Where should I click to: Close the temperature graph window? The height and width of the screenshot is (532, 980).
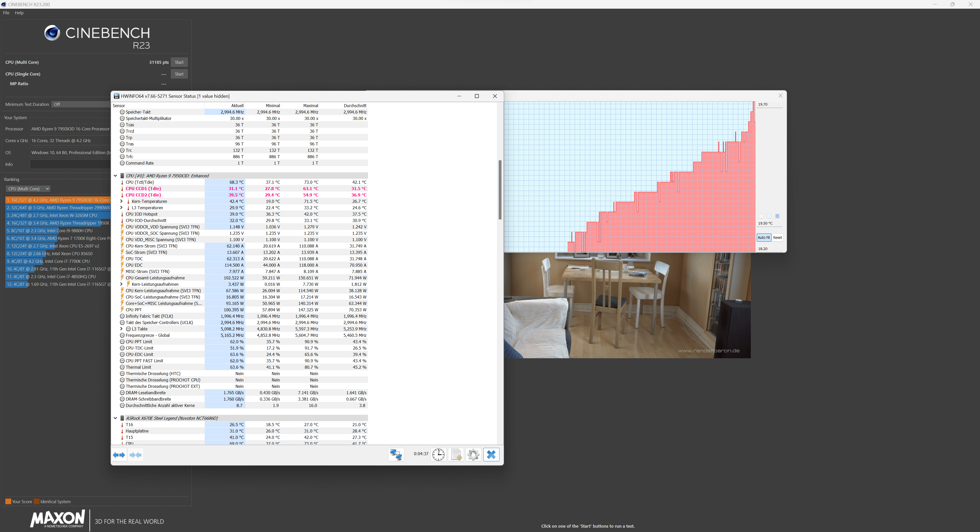780,96
